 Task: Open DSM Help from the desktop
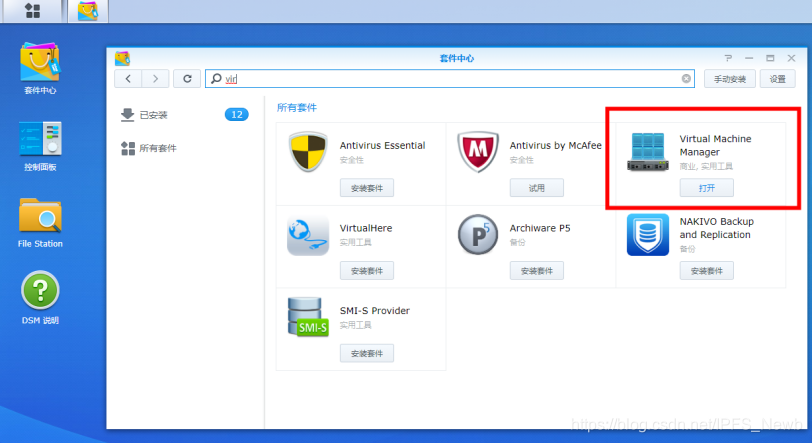[40, 298]
